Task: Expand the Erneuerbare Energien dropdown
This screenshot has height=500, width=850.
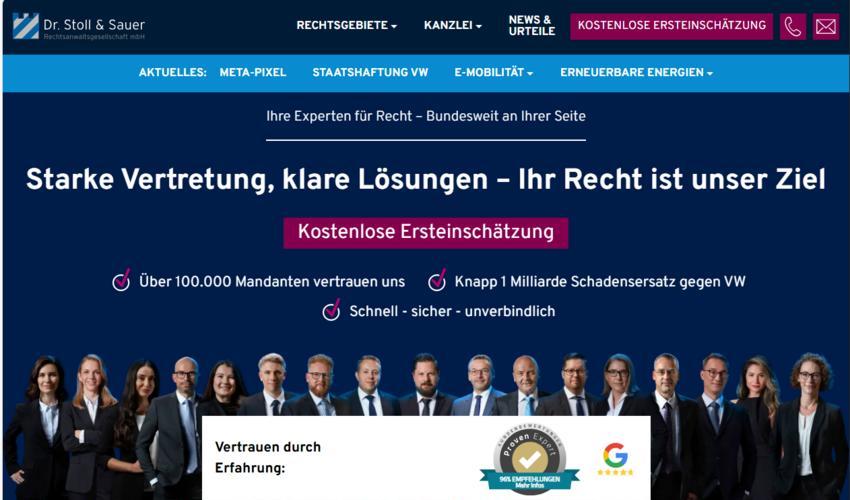Action: coord(636,72)
